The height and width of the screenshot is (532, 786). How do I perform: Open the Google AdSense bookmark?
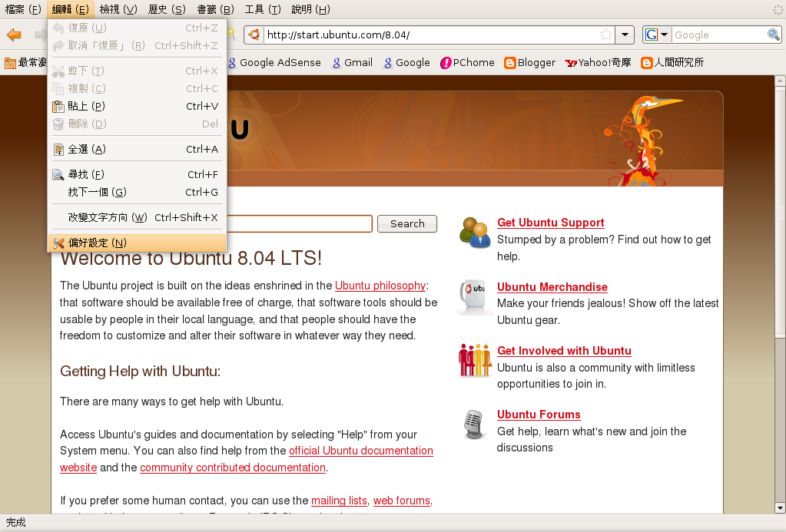[275, 63]
